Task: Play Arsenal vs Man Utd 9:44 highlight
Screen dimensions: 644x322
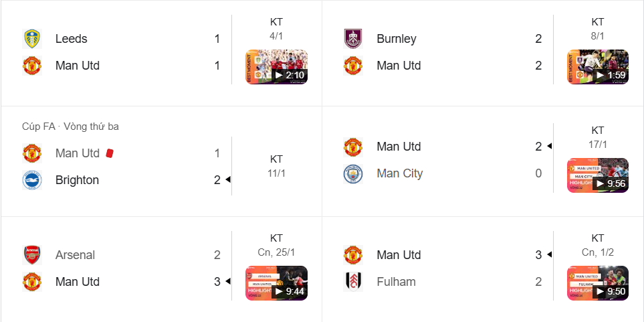Action: (276, 283)
